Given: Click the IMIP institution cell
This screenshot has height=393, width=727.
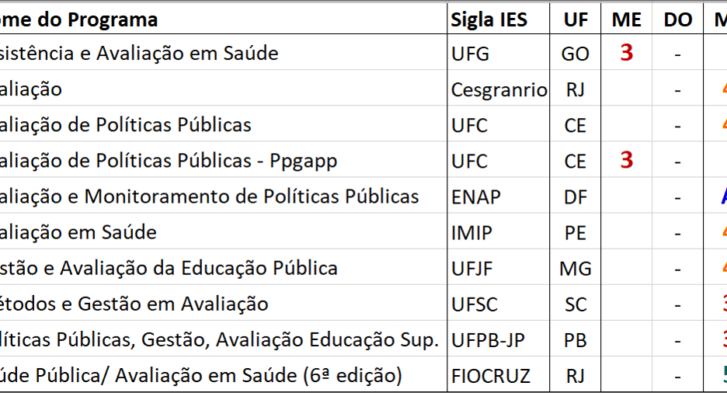Looking at the screenshot, I should coord(498,232).
